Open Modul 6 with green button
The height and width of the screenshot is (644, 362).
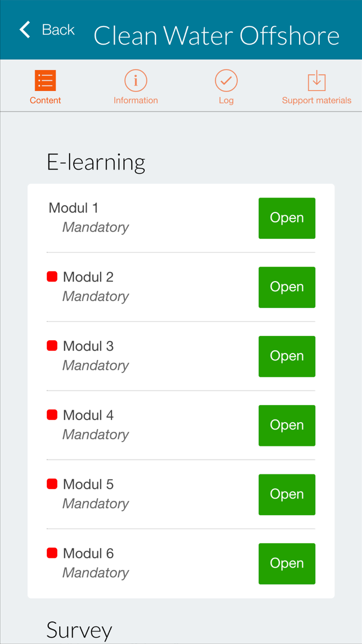point(287,564)
